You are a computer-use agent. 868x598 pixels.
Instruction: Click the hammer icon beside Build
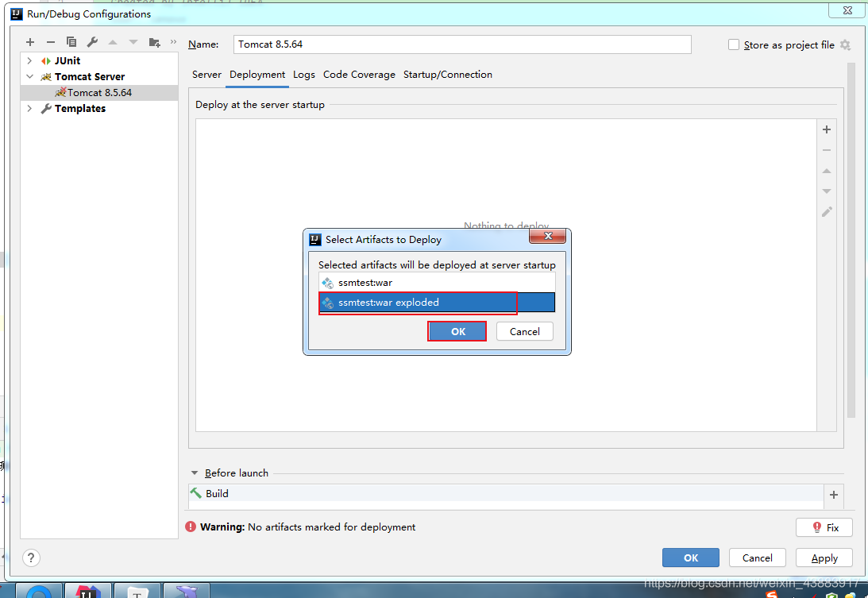(x=196, y=493)
